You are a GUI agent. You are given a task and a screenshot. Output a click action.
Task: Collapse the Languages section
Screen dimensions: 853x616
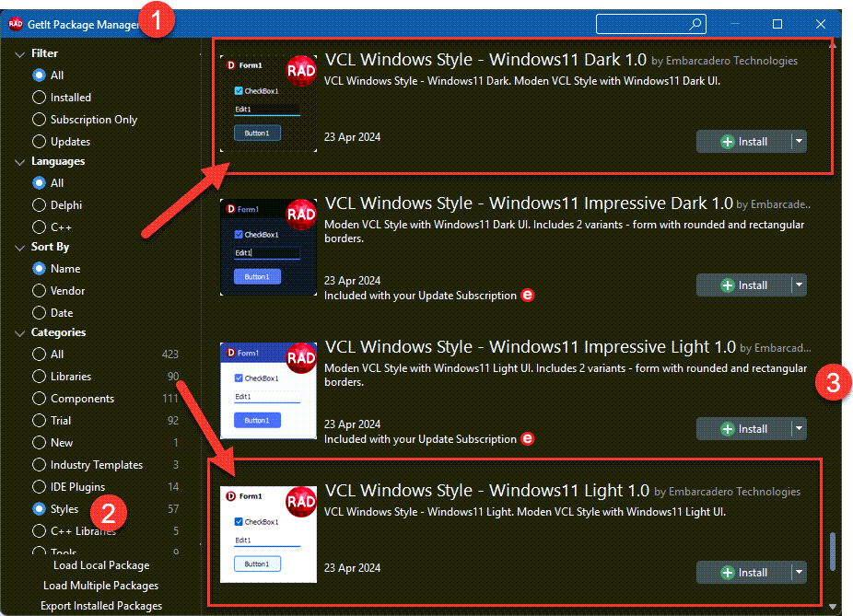pyautogui.click(x=19, y=162)
